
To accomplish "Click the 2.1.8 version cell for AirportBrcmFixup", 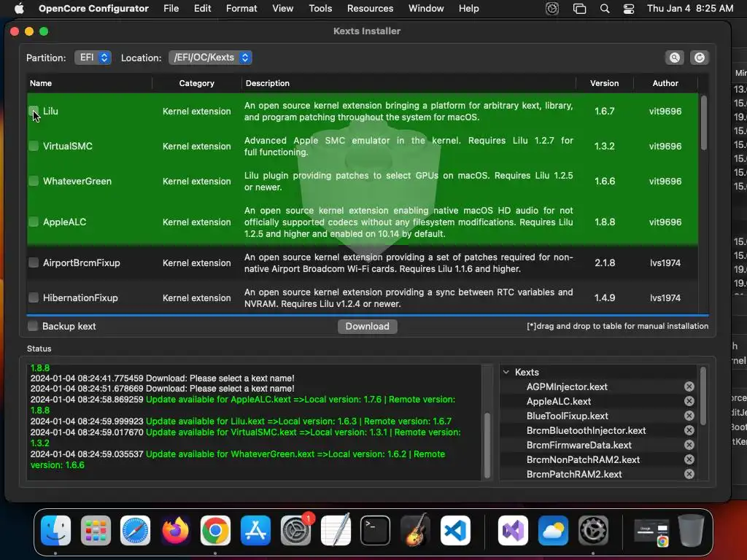I will 605,262.
